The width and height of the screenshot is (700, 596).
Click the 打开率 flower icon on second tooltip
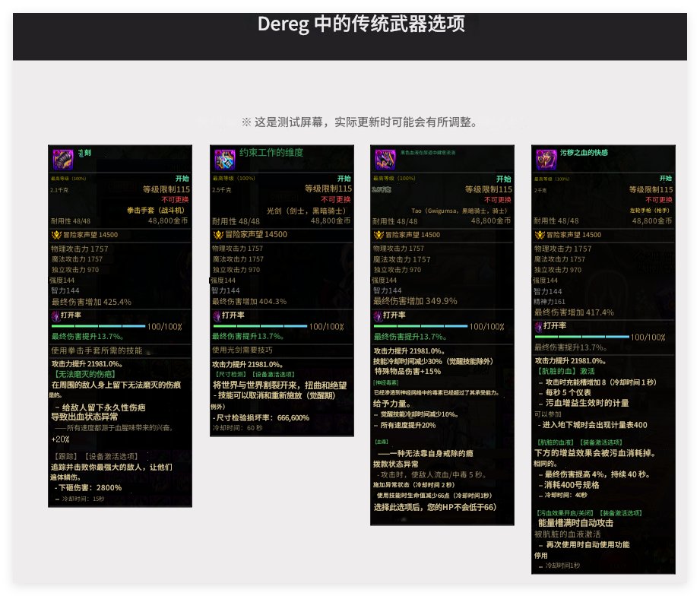(217, 315)
